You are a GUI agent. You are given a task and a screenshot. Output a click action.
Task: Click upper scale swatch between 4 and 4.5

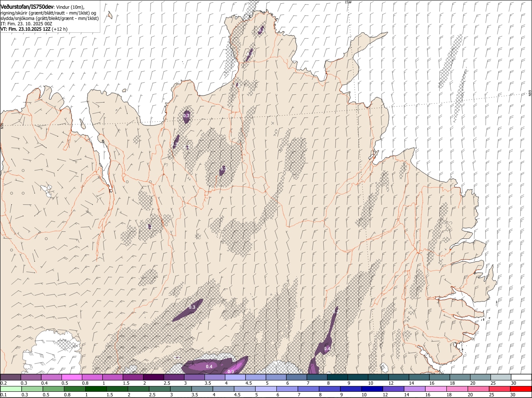(235, 377)
